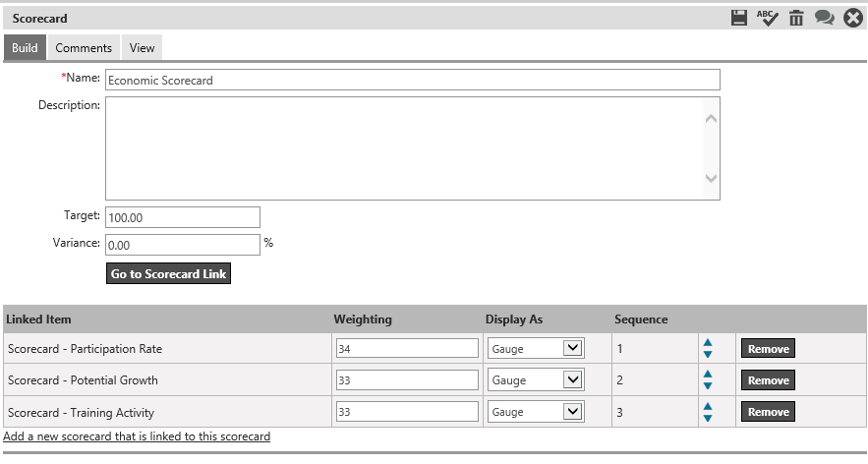
Task: Move Potential Growth down with the down arrow
Action: coord(708,386)
